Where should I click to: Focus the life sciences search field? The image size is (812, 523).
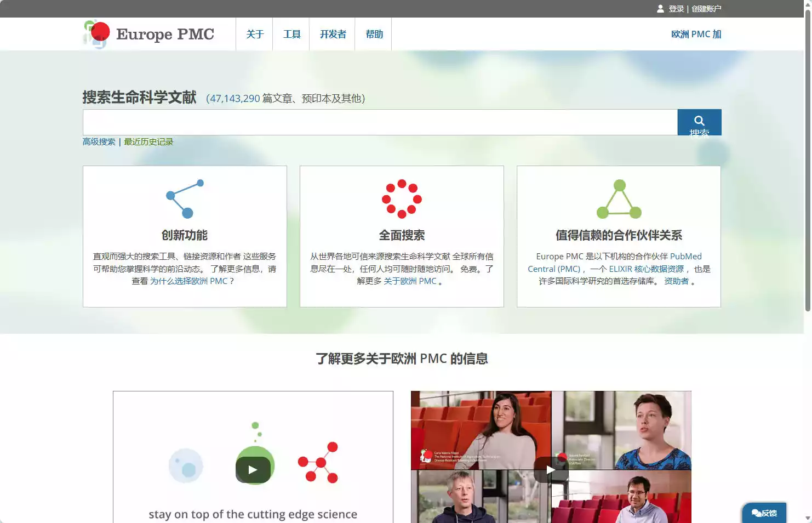coord(380,122)
